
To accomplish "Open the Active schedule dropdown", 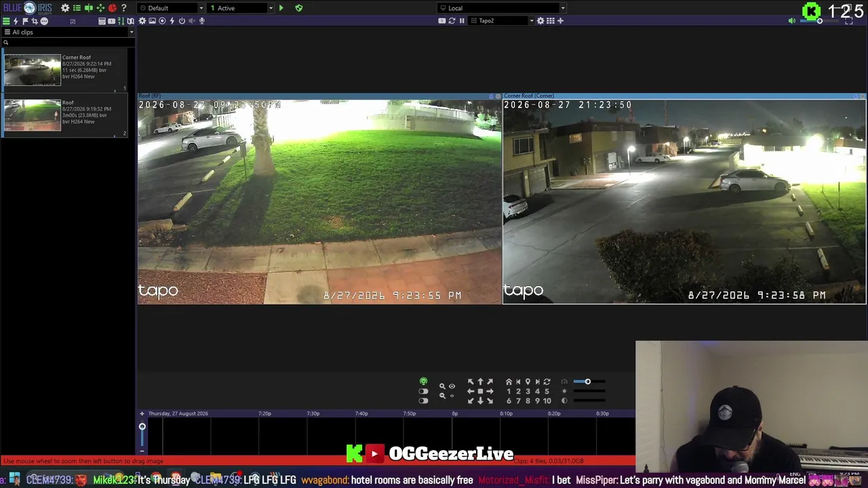I will (x=241, y=8).
